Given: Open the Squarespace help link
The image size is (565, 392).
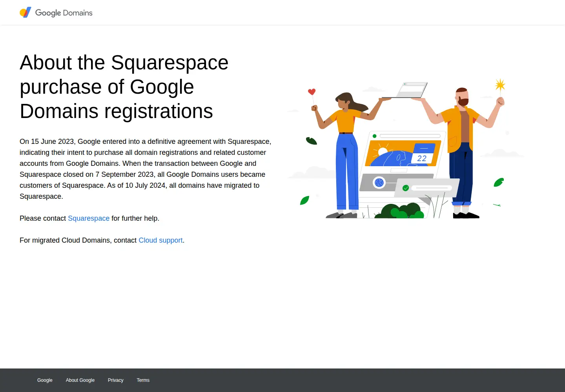Looking at the screenshot, I should pos(89,218).
